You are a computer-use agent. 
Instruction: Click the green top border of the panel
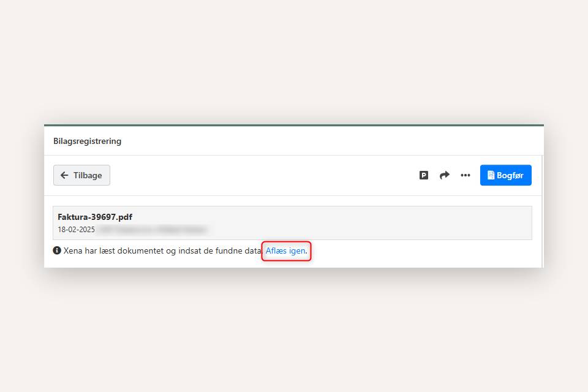pos(294,126)
